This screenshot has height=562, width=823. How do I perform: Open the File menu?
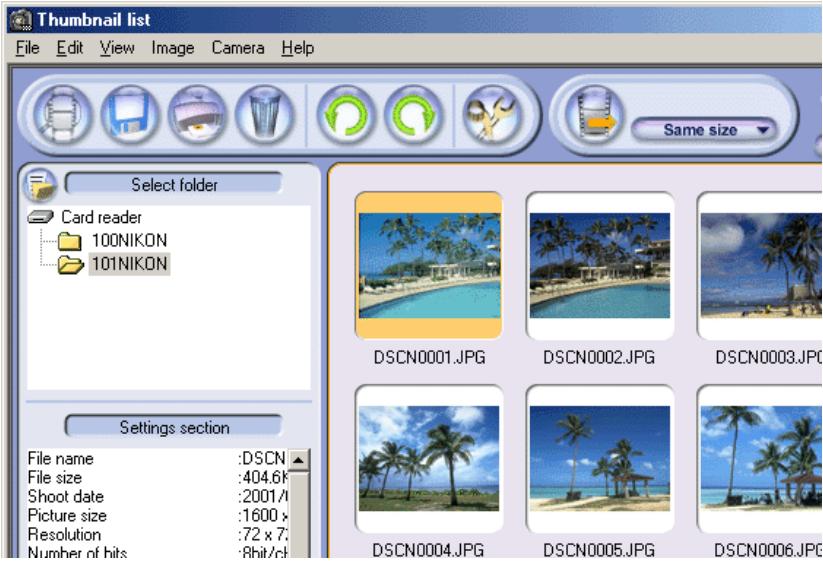click(27, 48)
